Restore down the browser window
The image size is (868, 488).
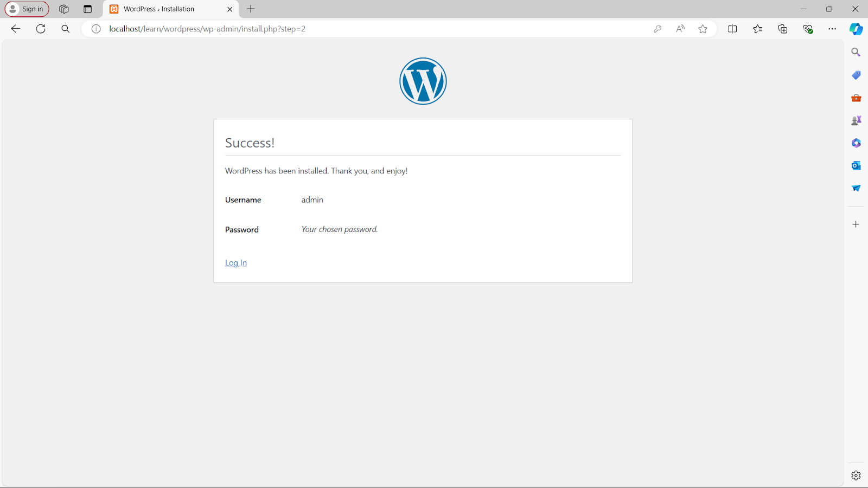829,9
